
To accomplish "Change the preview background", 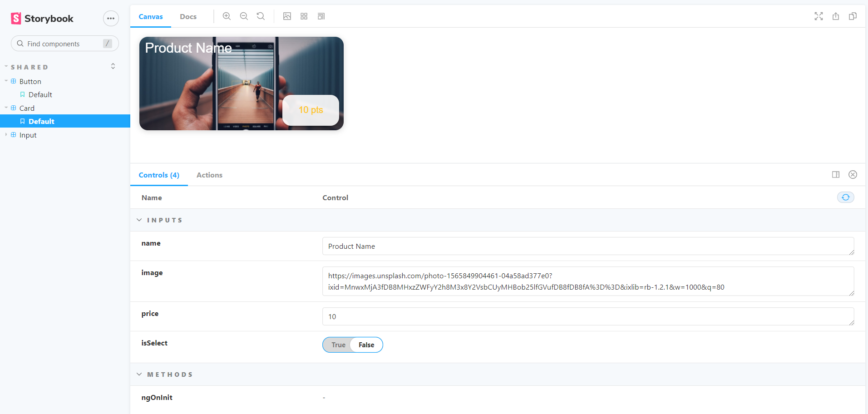I will point(287,16).
